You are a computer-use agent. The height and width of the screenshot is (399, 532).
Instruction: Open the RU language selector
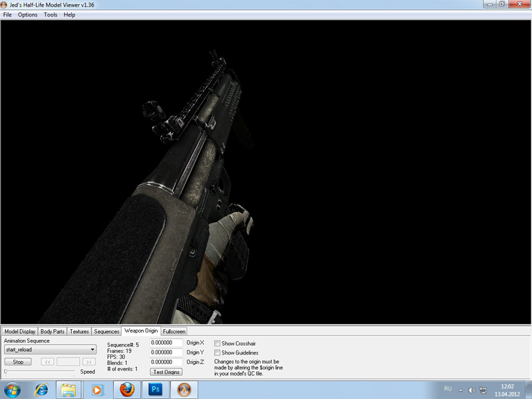[x=448, y=388]
